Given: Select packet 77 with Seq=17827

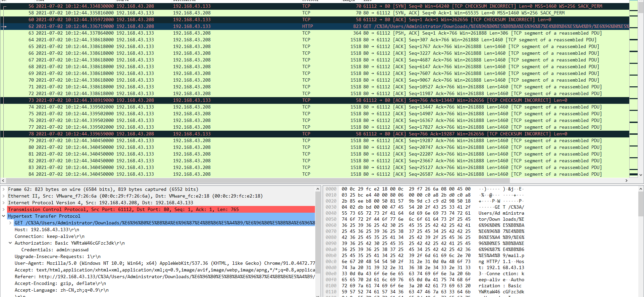Looking at the screenshot, I should (x=315, y=127).
